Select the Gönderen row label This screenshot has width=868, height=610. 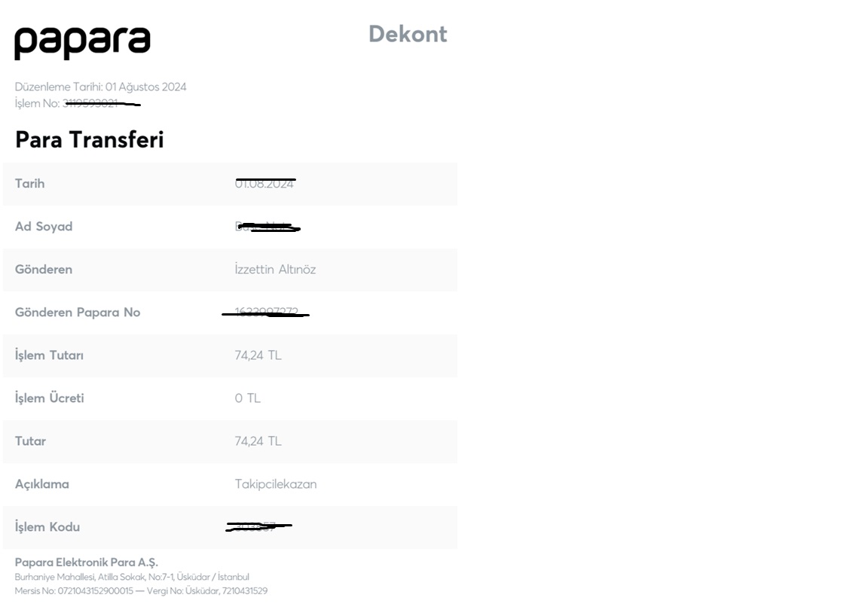[x=44, y=270]
